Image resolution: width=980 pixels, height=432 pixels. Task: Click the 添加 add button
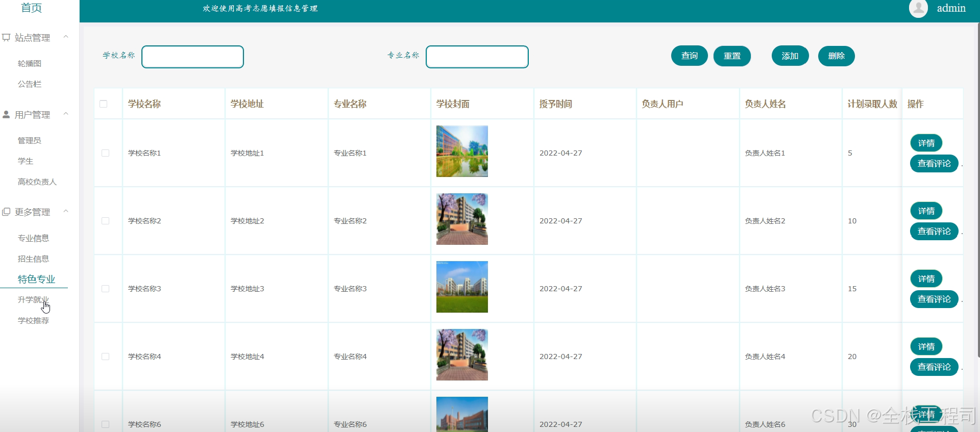(x=790, y=56)
